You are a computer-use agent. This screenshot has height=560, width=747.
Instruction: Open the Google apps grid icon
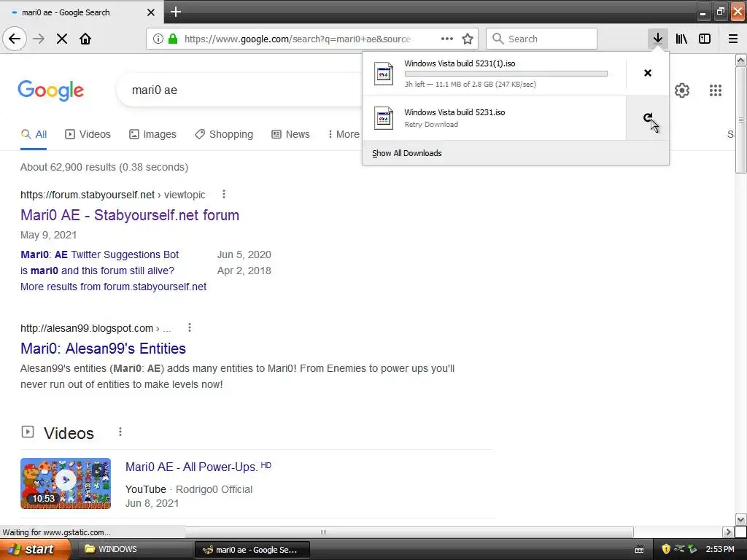[x=715, y=90]
